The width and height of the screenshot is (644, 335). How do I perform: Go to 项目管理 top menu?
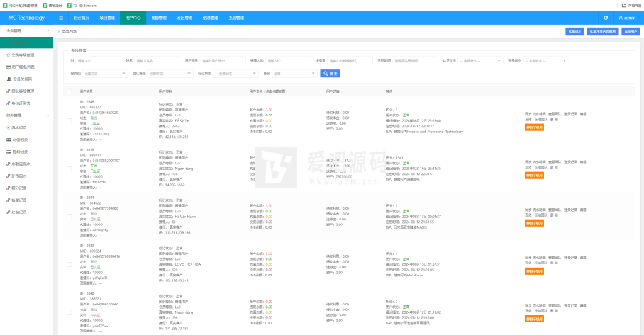tap(107, 18)
